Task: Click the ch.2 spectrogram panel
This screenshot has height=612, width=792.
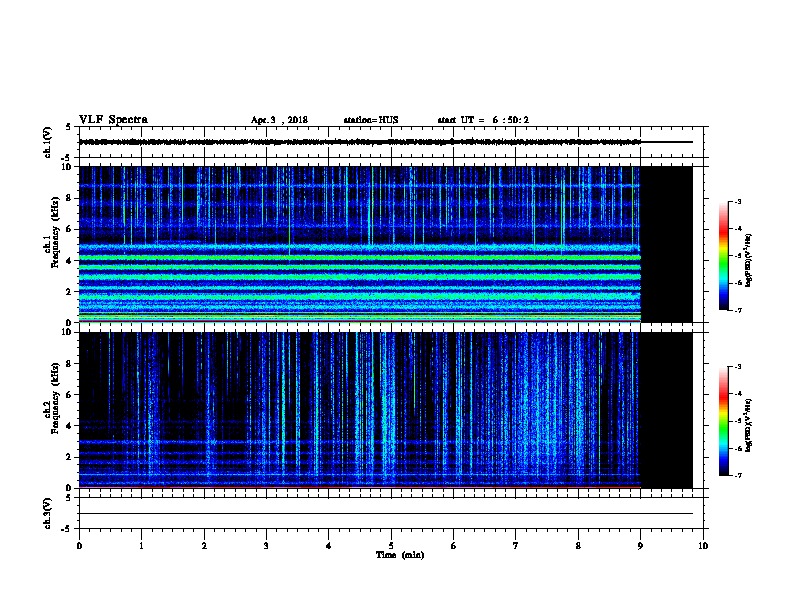Action: tap(385, 410)
